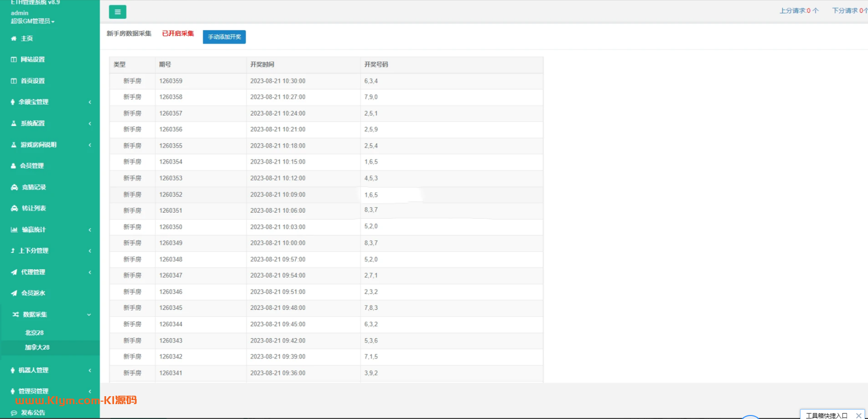Click winning numbers 6,3,4
Image resolution: width=868 pixels, height=419 pixels.
coord(371,81)
